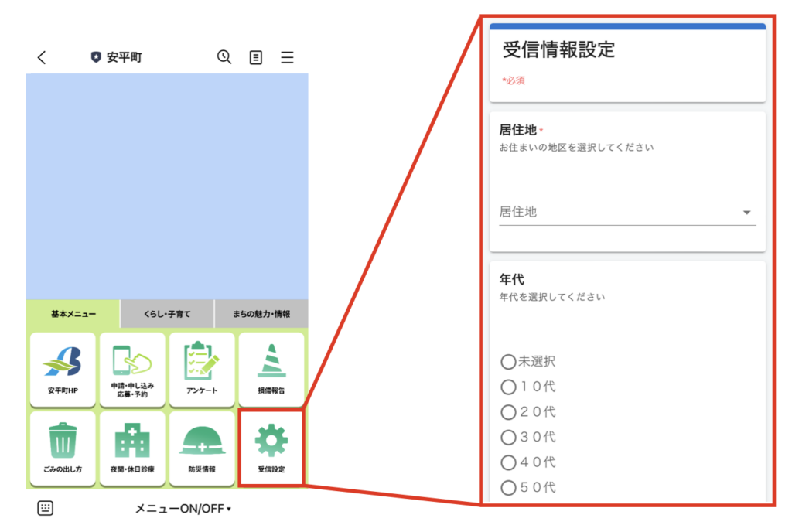Expand the メニューON/OFF control
792x532 pixels.
[x=181, y=509]
